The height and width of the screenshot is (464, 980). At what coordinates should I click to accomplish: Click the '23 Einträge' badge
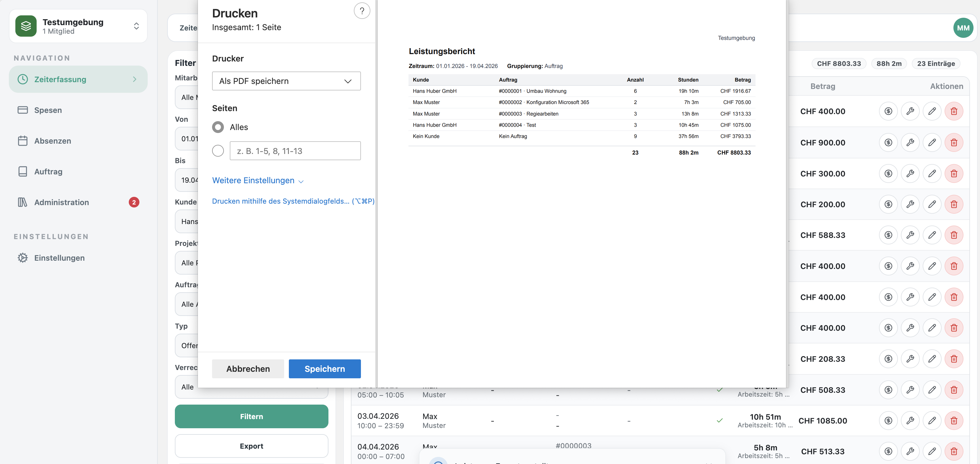(935, 64)
